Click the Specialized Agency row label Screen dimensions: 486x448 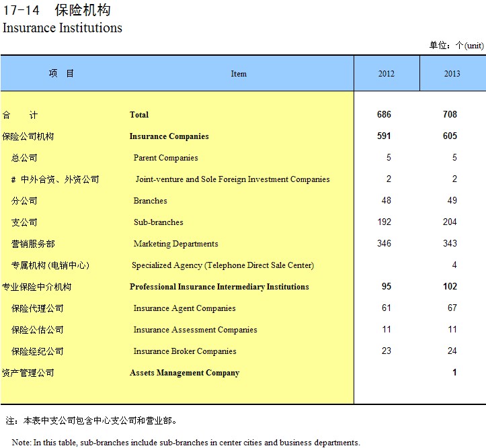[222, 265]
